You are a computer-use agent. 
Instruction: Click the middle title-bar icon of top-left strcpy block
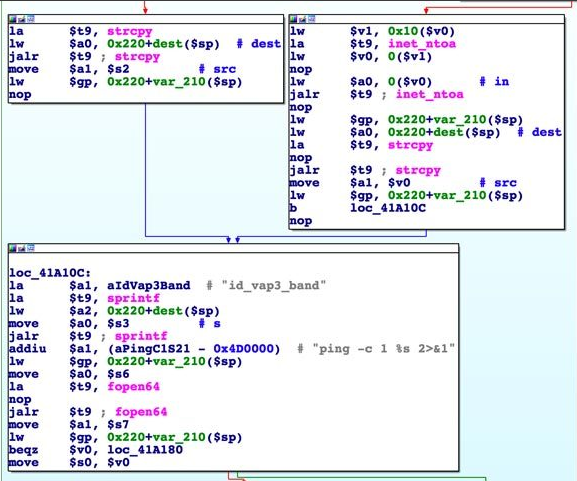(22, 19)
